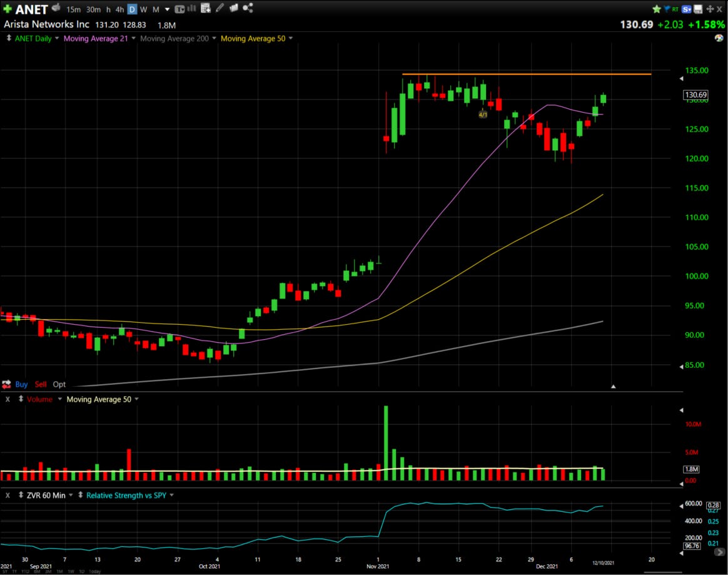The width and height of the screenshot is (728, 575).
Task: Click the green star favorite icon
Action: (x=657, y=9)
